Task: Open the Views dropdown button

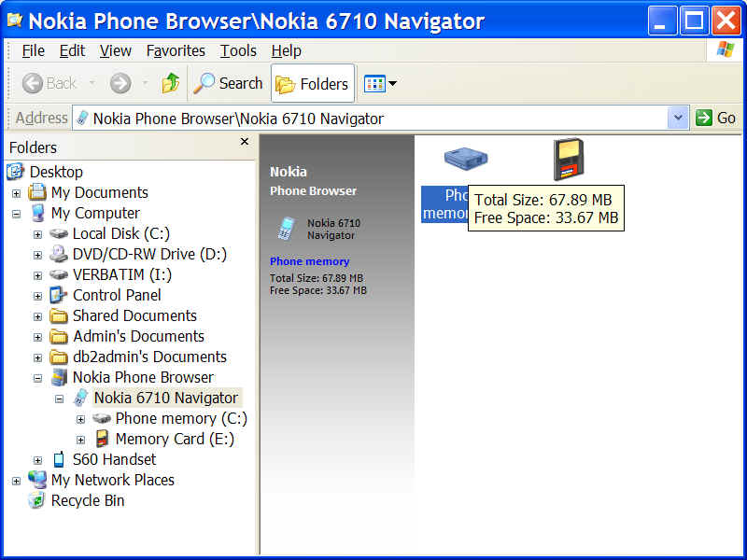Action: coord(380,84)
